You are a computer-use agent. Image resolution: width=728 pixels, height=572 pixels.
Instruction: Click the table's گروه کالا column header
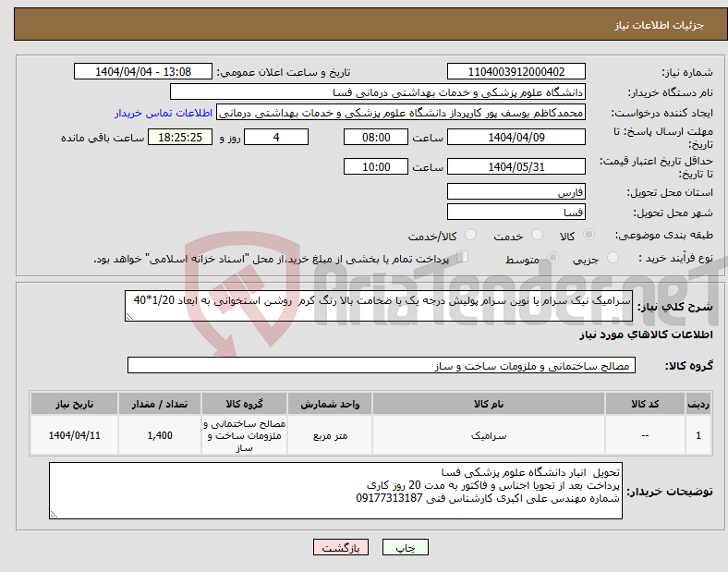[244, 404]
